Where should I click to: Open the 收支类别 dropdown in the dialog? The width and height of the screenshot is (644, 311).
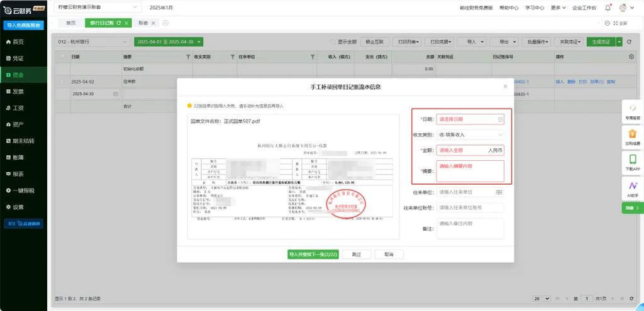coord(470,134)
